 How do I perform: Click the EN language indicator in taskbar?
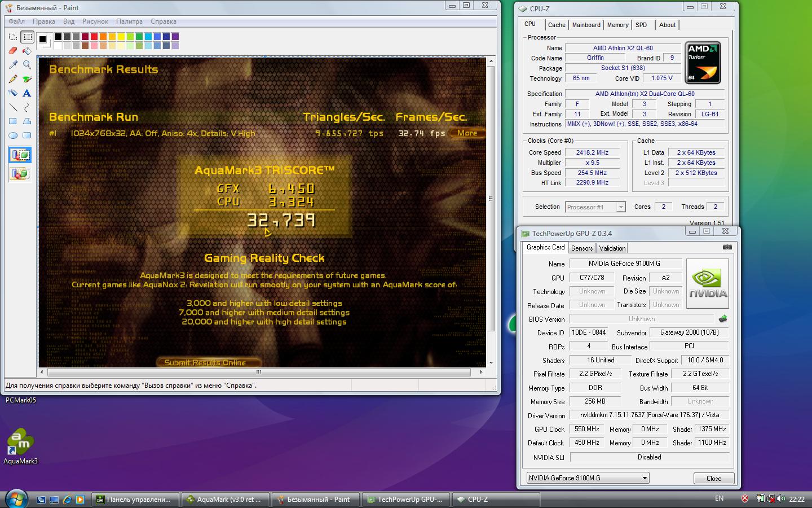pyautogui.click(x=719, y=499)
